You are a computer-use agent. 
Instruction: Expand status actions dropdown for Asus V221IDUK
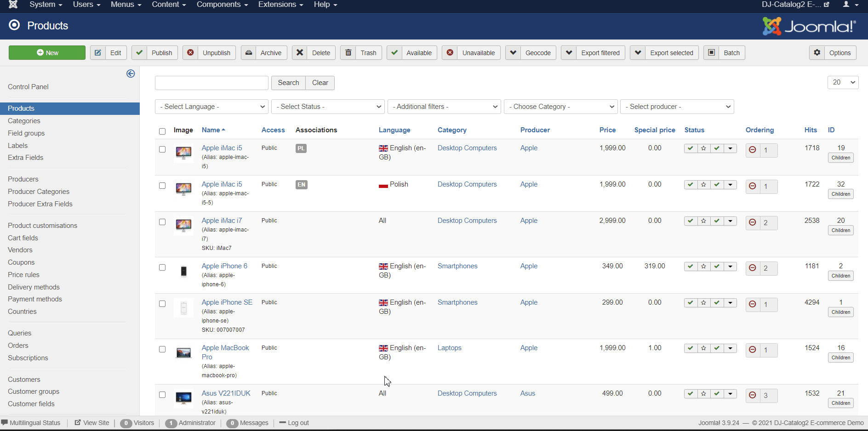tap(731, 394)
